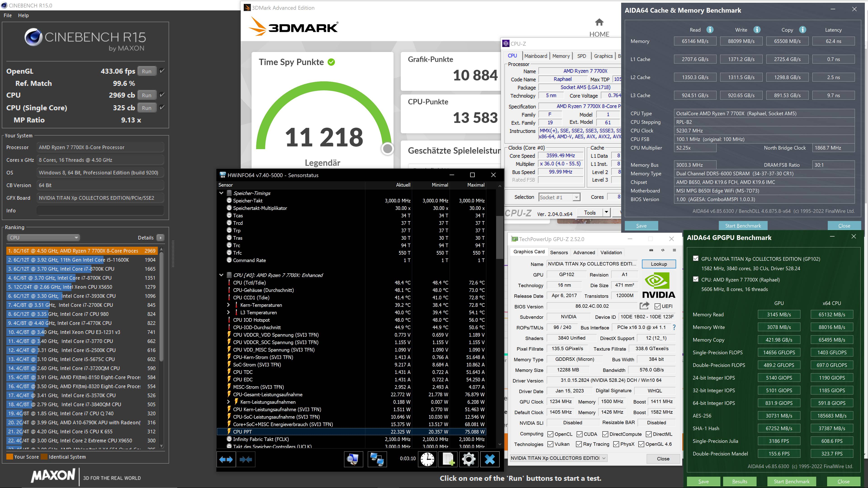This screenshot has width=868, height=488.
Task: Open CPU-Z Tools dropdown arrow
Action: 606,213
